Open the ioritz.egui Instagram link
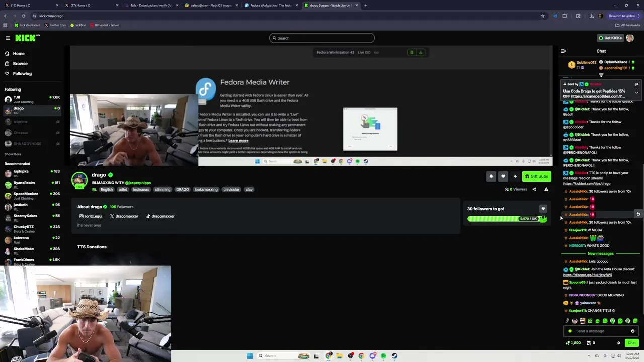644x362 pixels. tap(91, 216)
